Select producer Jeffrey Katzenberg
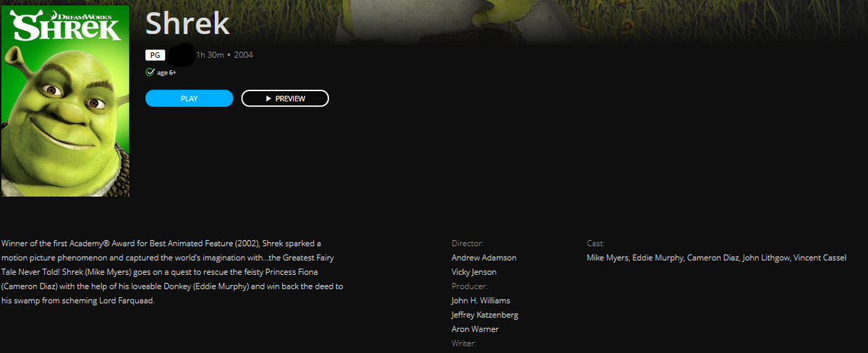Screen dimensions: 868x353 coord(485,315)
